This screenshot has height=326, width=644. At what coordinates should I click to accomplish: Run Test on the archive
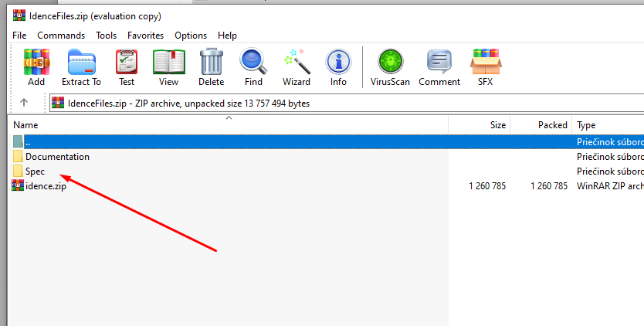click(126, 67)
